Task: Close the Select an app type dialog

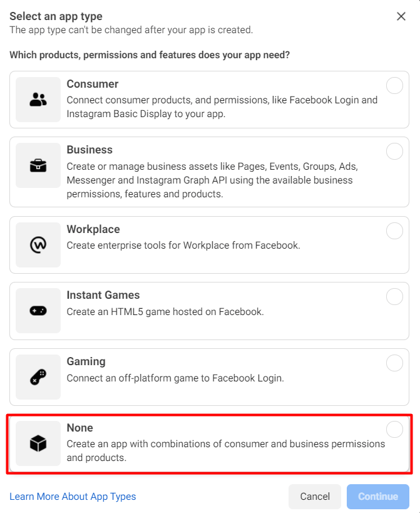Action: [x=401, y=16]
